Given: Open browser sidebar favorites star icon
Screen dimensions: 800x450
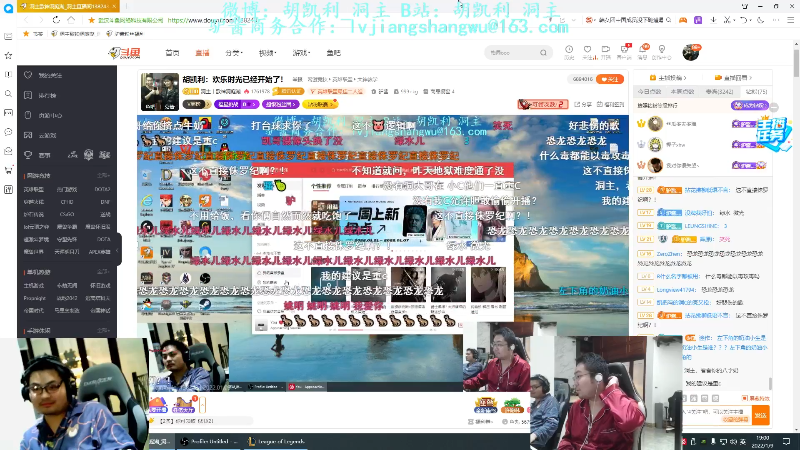Looking at the screenshot, I should tap(8, 55).
